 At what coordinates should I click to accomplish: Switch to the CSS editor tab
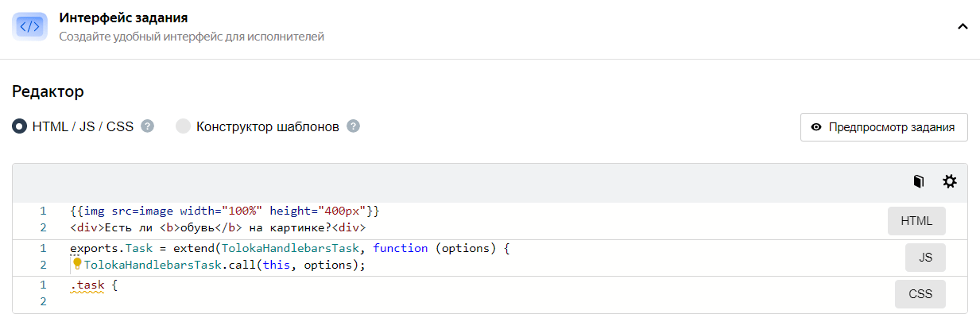click(x=920, y=294)
